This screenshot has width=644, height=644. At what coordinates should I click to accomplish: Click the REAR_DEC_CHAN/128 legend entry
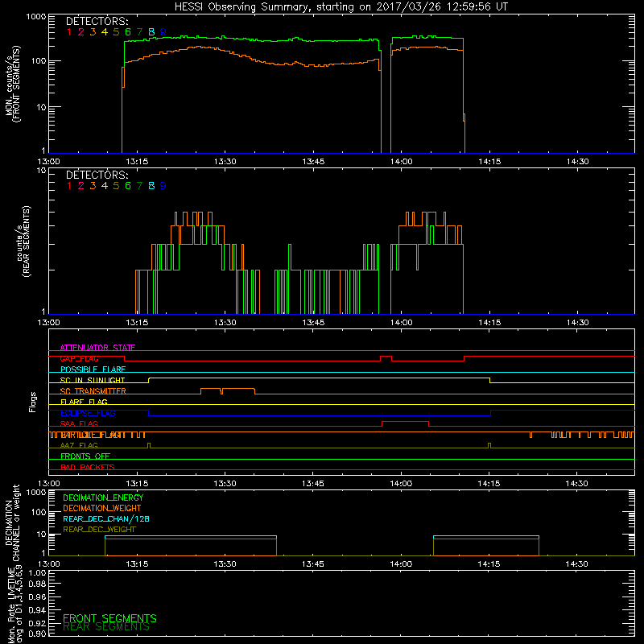(x=106, y=519)
